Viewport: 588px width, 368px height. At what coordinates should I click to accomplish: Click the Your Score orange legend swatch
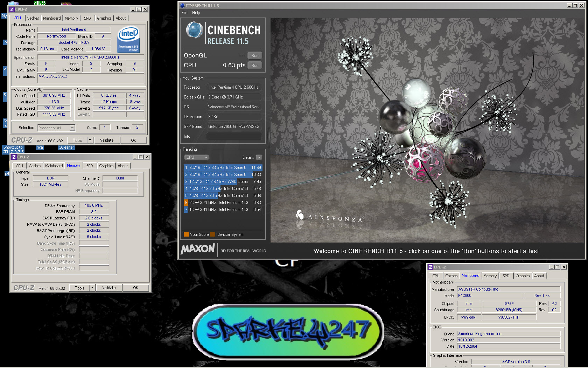tap(186, 234)
